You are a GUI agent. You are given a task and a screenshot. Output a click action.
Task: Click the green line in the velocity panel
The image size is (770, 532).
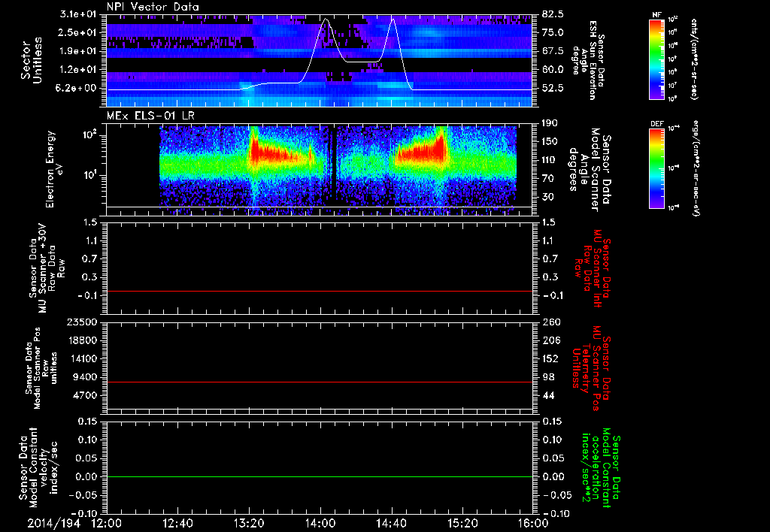(x=320, y=476)
